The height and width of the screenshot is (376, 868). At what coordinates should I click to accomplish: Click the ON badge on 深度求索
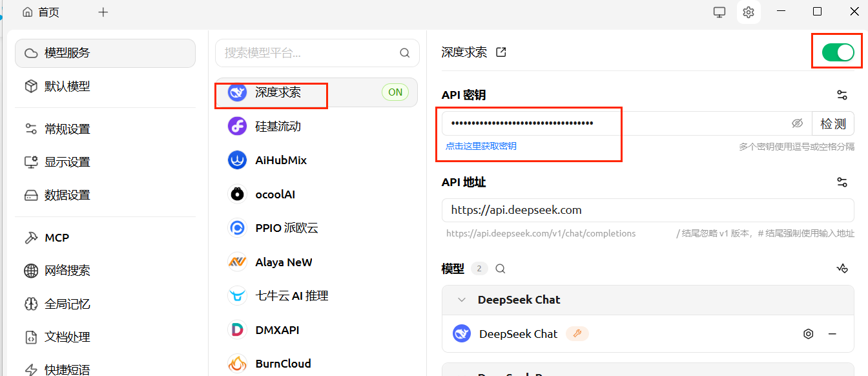coord(395,92)
